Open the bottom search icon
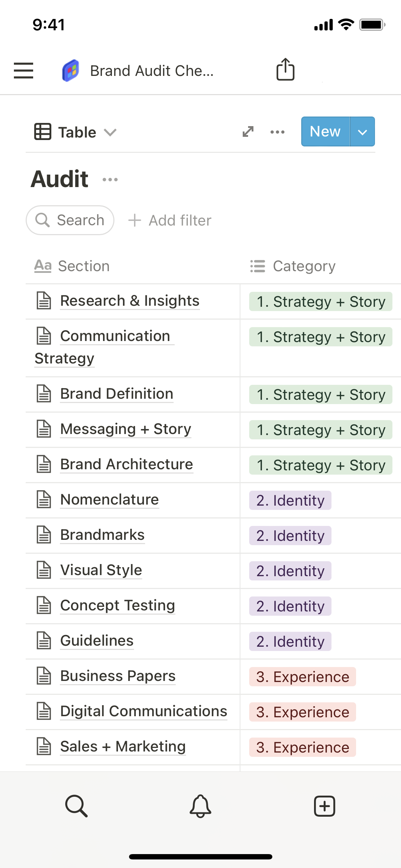The width and height of the screenshot is (401, 868). pos(76,806)
